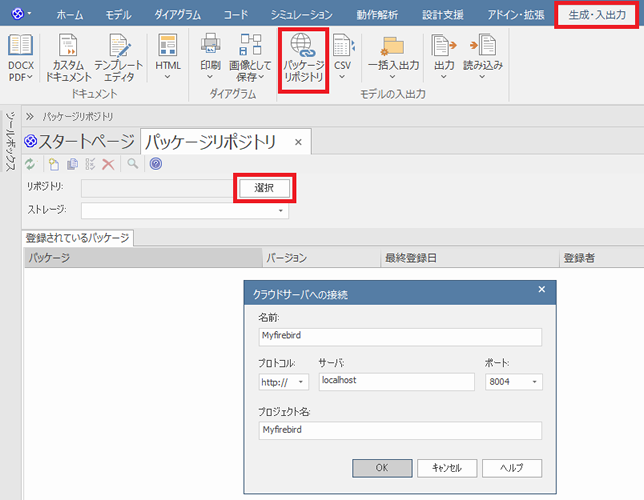Image resolution: width=644 pixels, height=500 pixels.
Task: Sort by the 登録者 column header
Action: 602,258
